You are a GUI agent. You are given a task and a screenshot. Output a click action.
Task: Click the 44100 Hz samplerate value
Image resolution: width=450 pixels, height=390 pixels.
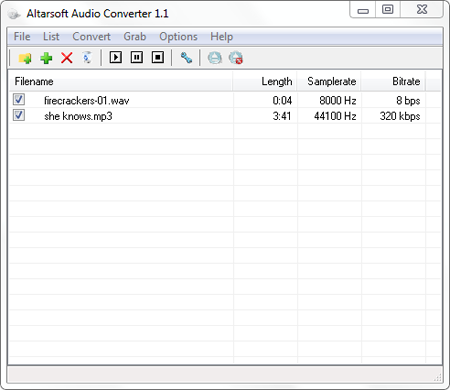point(335,116)
